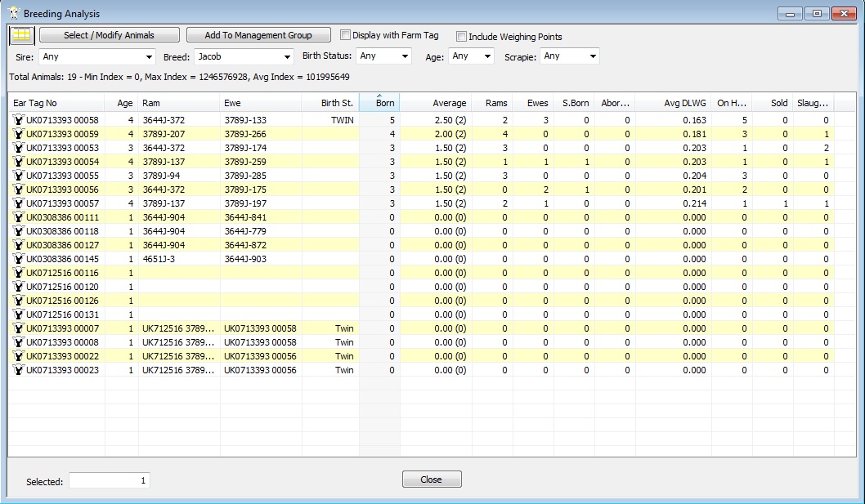Sort by Sold column header
The width and height of the screenshot is (865, 504).
(773, 103)
